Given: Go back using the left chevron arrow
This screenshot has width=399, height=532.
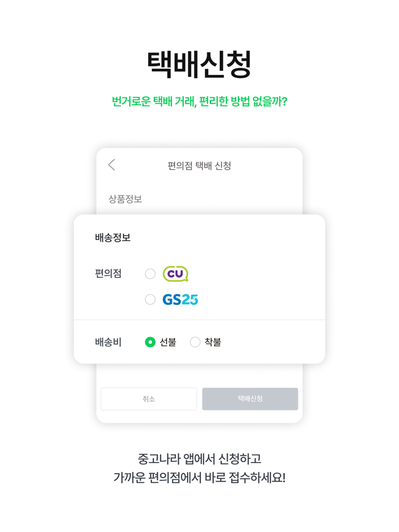Looking at the screenshot, I should tap(112, 164).
